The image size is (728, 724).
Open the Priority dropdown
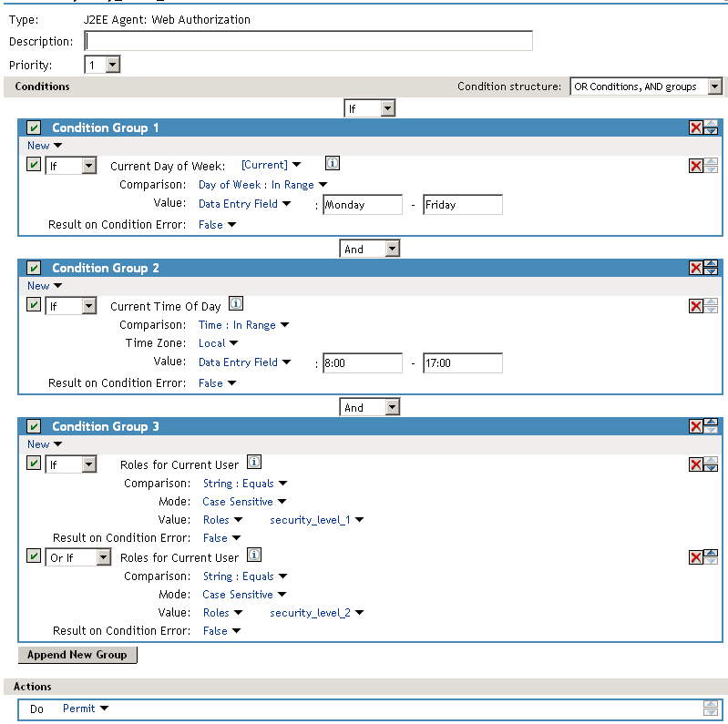(x=102, y=65)
